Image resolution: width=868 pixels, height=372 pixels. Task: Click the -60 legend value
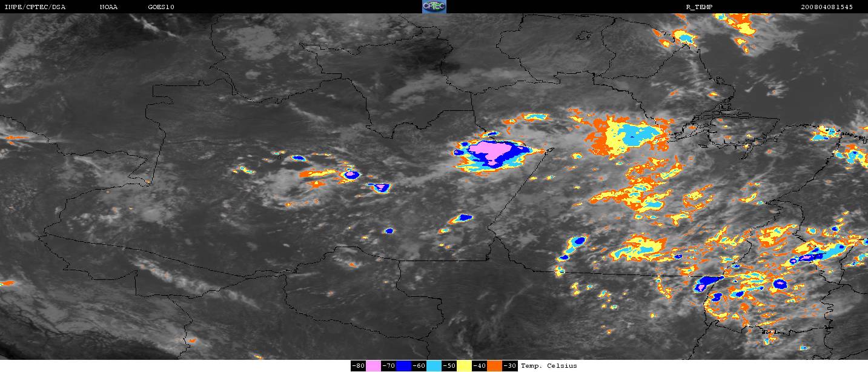pos(419,366)
